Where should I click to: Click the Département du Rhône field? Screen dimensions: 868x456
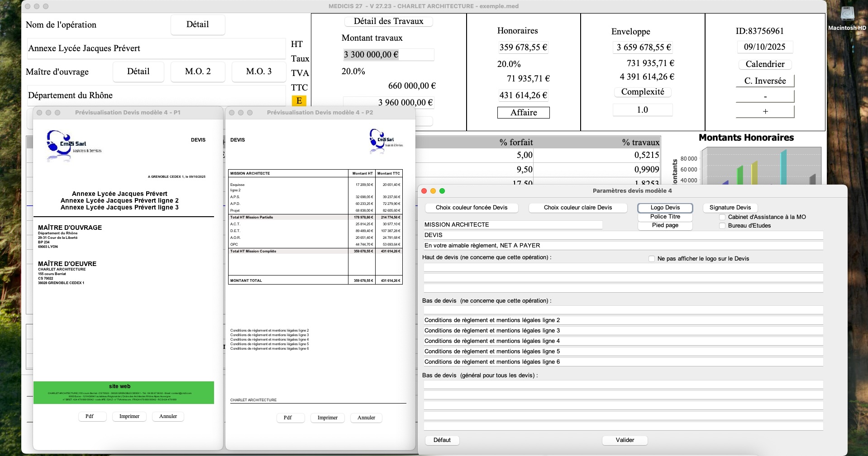click(156, 95)
